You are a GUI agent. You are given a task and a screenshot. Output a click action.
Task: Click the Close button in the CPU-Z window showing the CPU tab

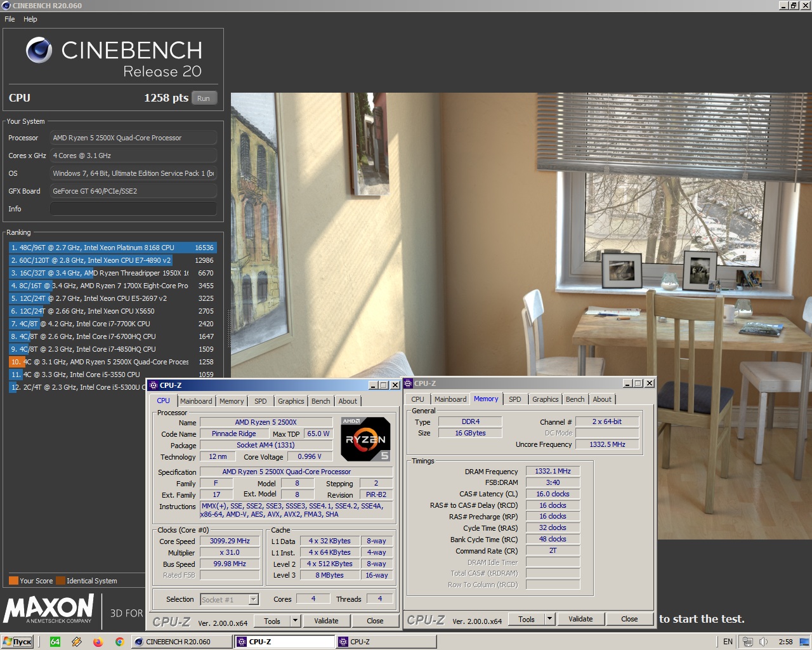tap(375, 621)
